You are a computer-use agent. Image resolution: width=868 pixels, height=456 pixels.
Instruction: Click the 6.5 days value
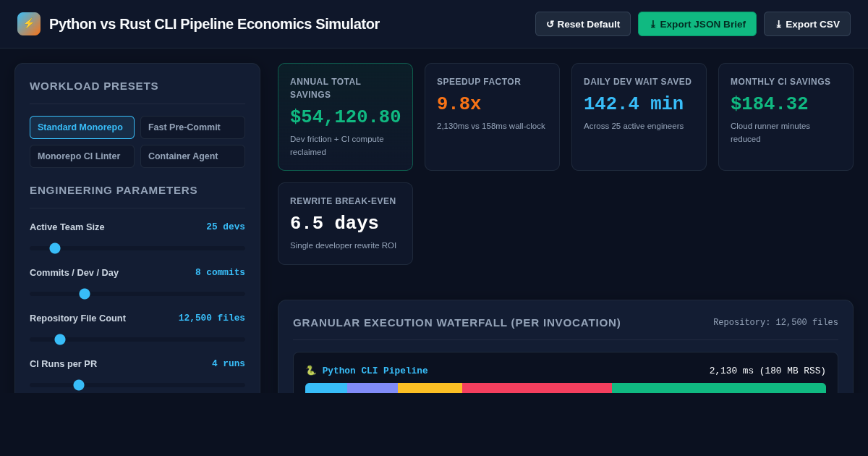334,224
